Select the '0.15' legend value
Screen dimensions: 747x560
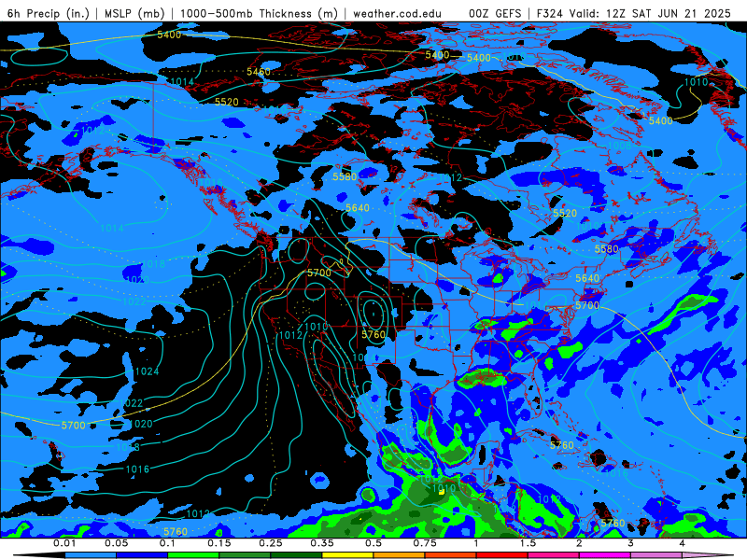click(x=219, y=543)
